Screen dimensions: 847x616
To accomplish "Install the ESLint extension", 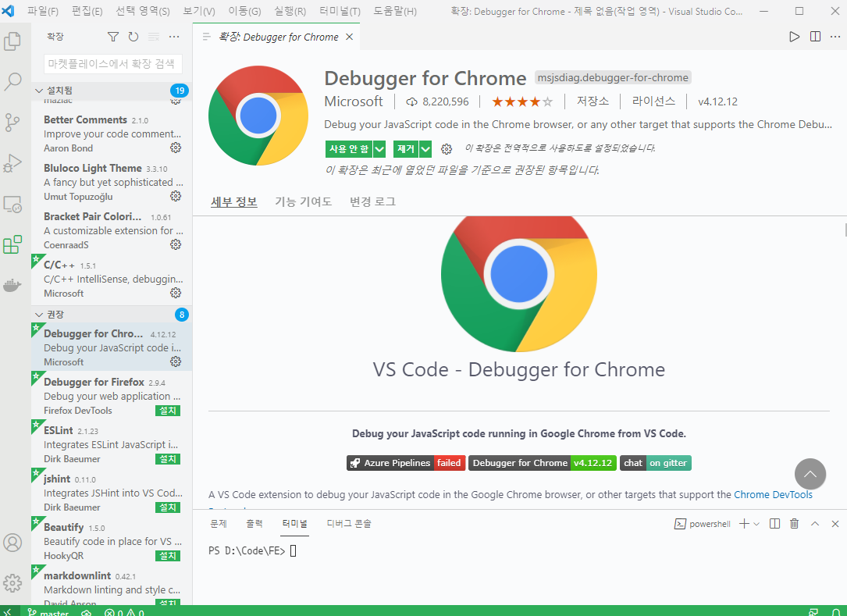I will tap(168, 459).
